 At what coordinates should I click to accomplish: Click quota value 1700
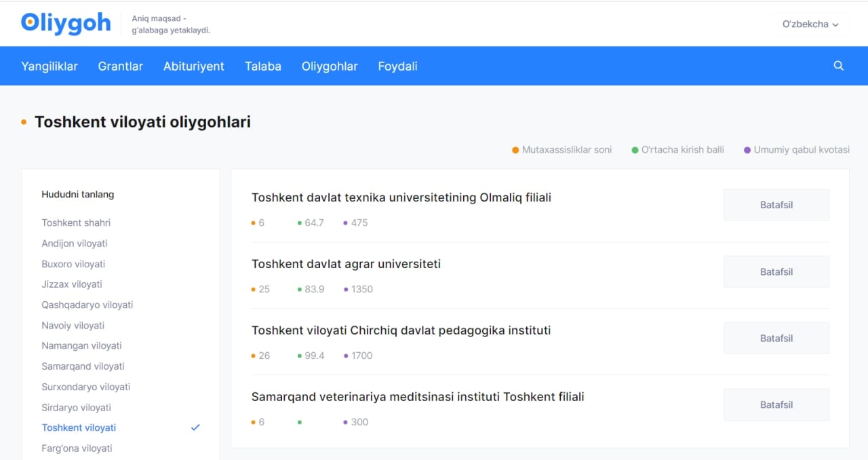[362, 356]
